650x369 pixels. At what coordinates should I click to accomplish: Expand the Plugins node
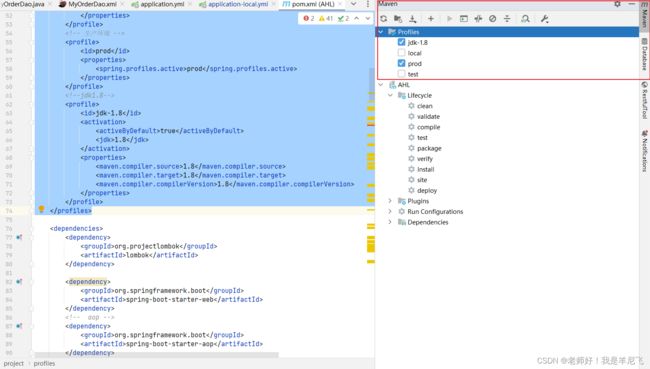390,201
